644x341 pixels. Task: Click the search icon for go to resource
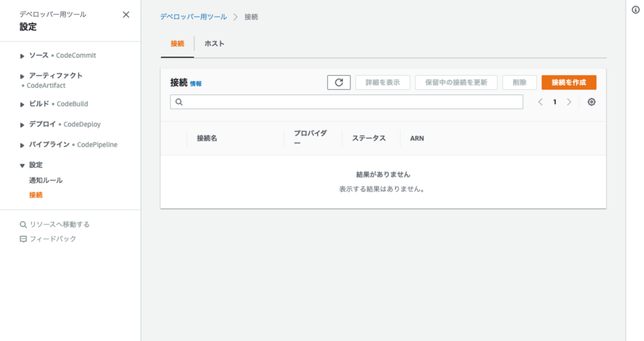(x=23, y=225)
